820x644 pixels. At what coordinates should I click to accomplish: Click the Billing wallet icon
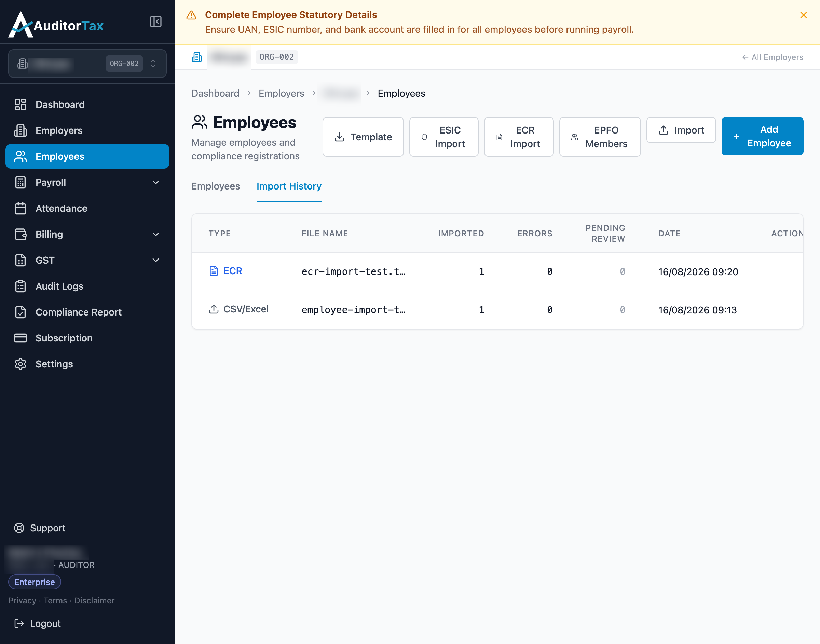click(20, 234)
